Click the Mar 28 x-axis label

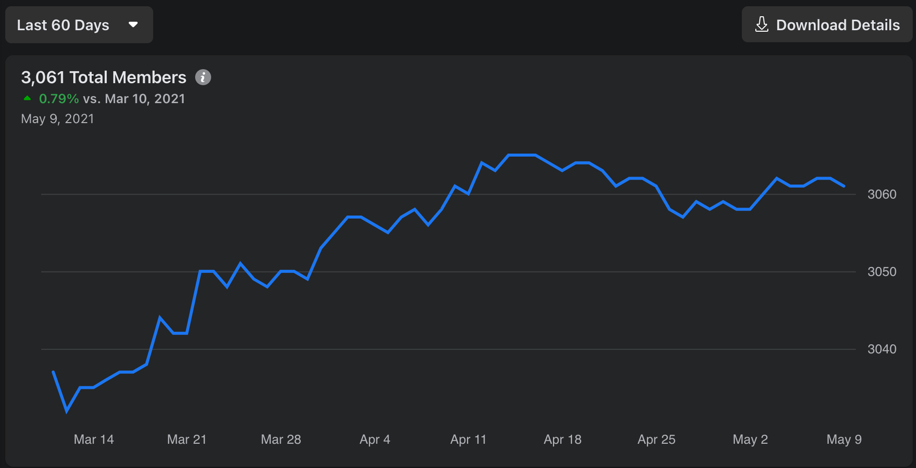coord(281,440)
